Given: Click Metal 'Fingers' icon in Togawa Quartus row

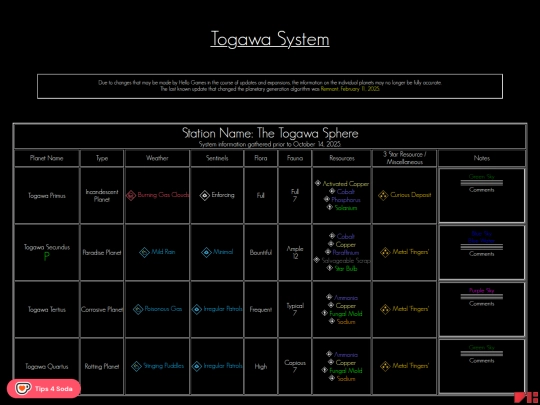Looking at the screenshot, I should [x=385, y=366].
